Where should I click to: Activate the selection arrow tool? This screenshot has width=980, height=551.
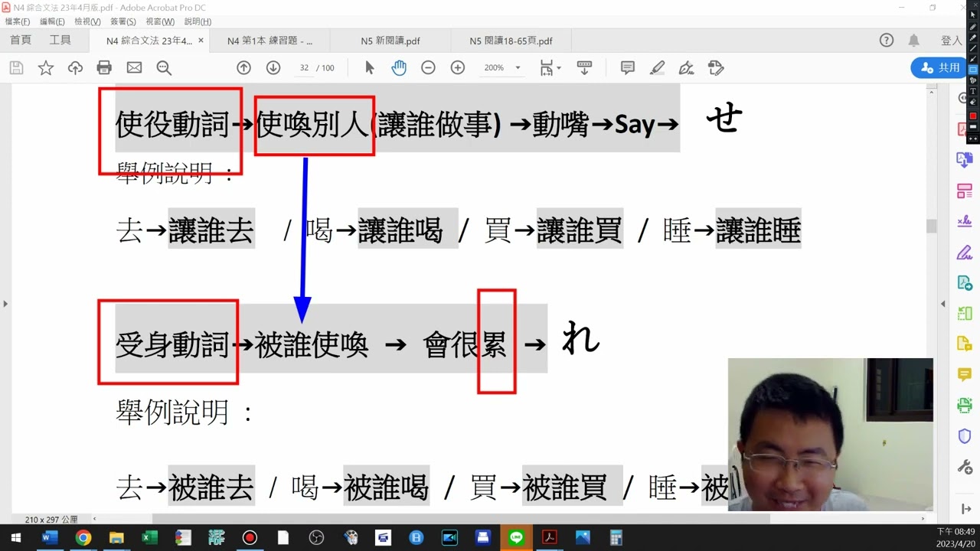click(370, 68)
